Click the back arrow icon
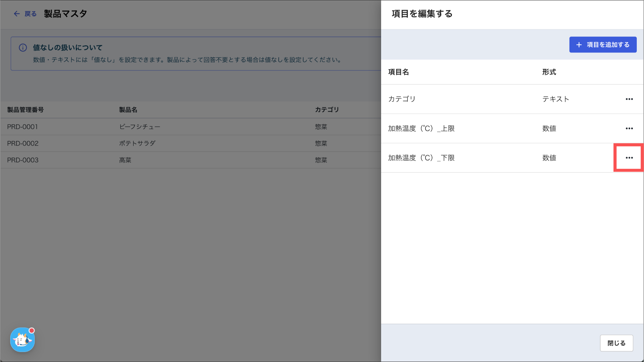 (17, 14)
